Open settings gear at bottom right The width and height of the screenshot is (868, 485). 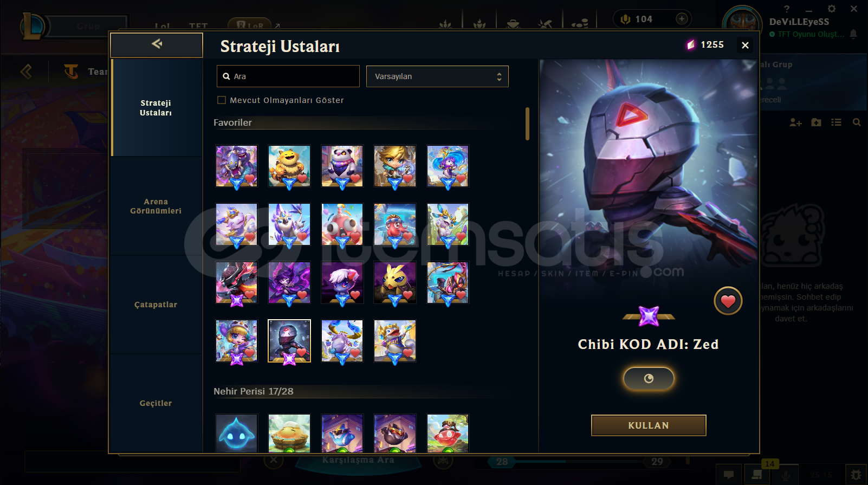pos(856,475)
